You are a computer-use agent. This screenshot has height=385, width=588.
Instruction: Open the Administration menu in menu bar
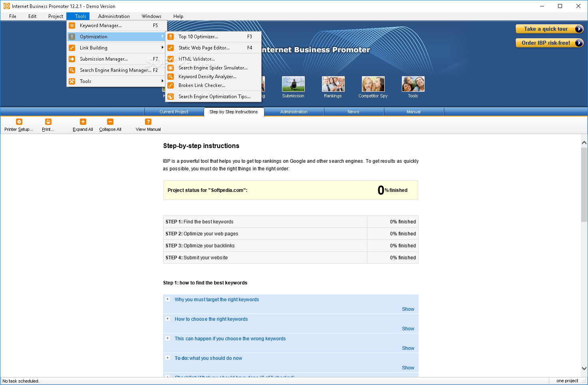[114, 16]
